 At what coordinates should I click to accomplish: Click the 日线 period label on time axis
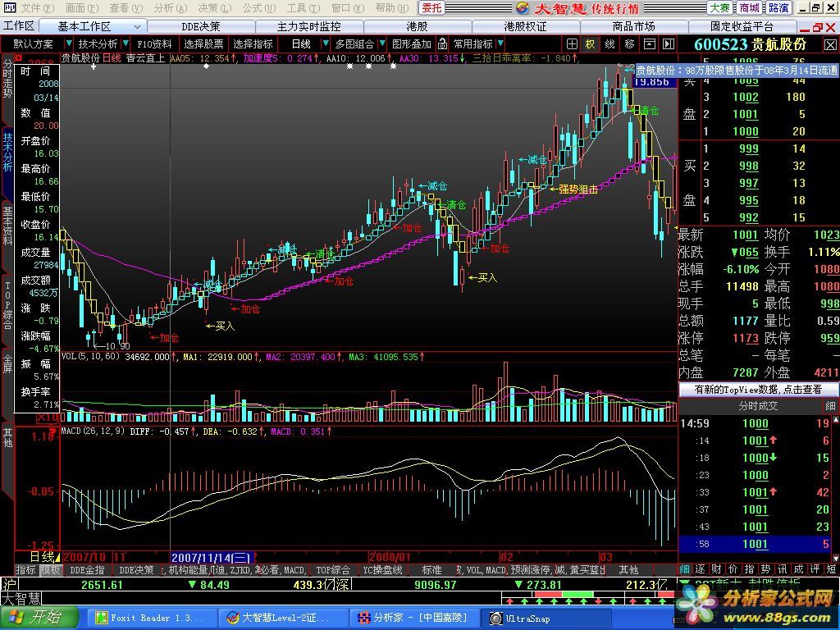click(x=42, y=557)
